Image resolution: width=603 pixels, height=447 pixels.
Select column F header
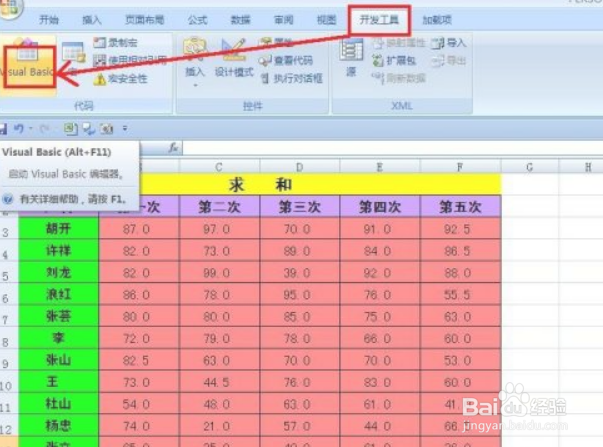pyautogui.click(x=460, y=167)
